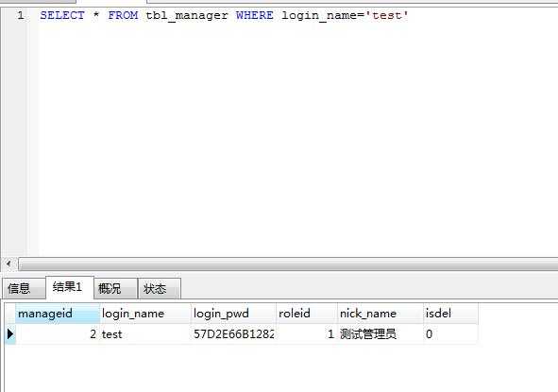Click the isdel column header
The height and width of the screenshot is (392, 558).
pyautogui.click(x=450, y=314)
